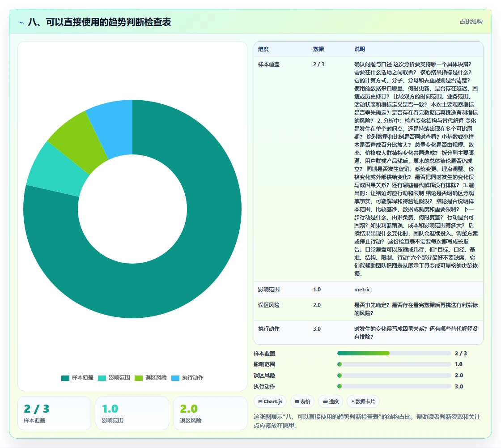Click the 2 / 3 样本覆盖 data card
This screenshot has width=501, height=448.
[x=54, y=414]
